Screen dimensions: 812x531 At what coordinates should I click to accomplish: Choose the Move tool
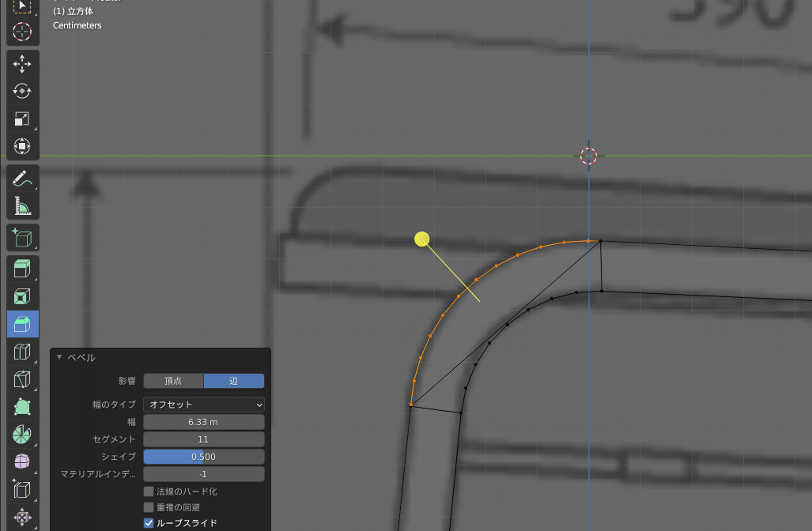pos(22,64)
